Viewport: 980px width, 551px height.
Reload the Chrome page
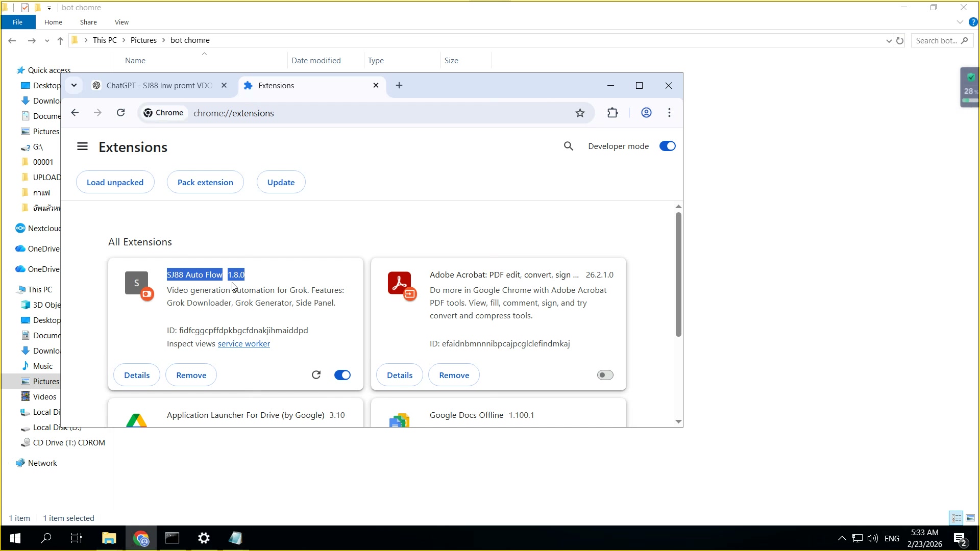pyautogui.click(x=121, y=113)
